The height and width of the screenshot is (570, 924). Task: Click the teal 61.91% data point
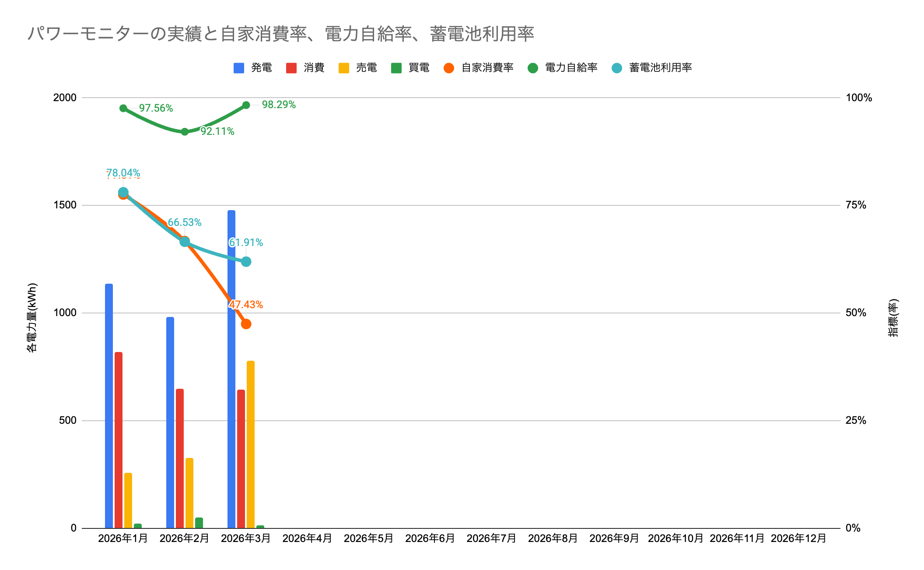pos(246,262)
